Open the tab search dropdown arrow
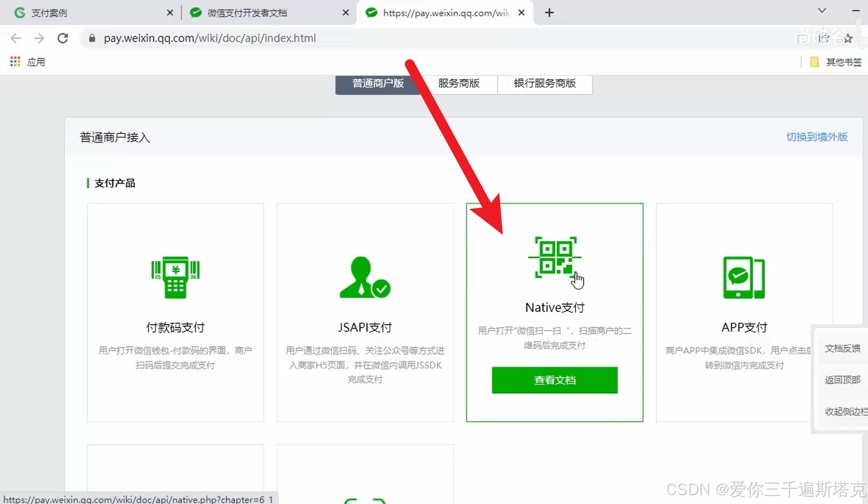This screenshot has height=504, width=868. tap(822, 11)
